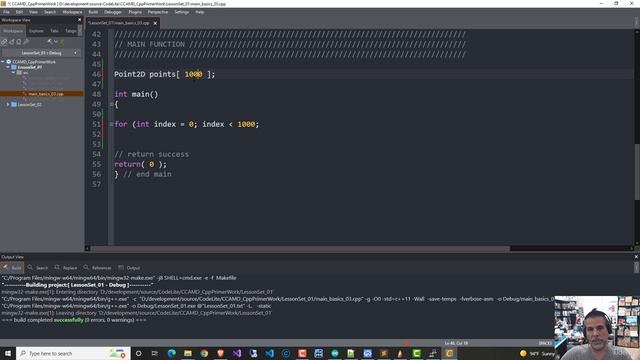
Task: Open the Edit menu
Action: pos(19,12)
